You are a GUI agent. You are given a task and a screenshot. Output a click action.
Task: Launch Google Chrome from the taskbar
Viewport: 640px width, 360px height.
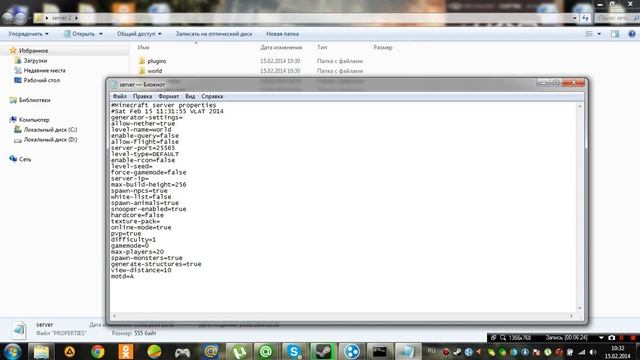pyautogui.click(x=98, y=351)
